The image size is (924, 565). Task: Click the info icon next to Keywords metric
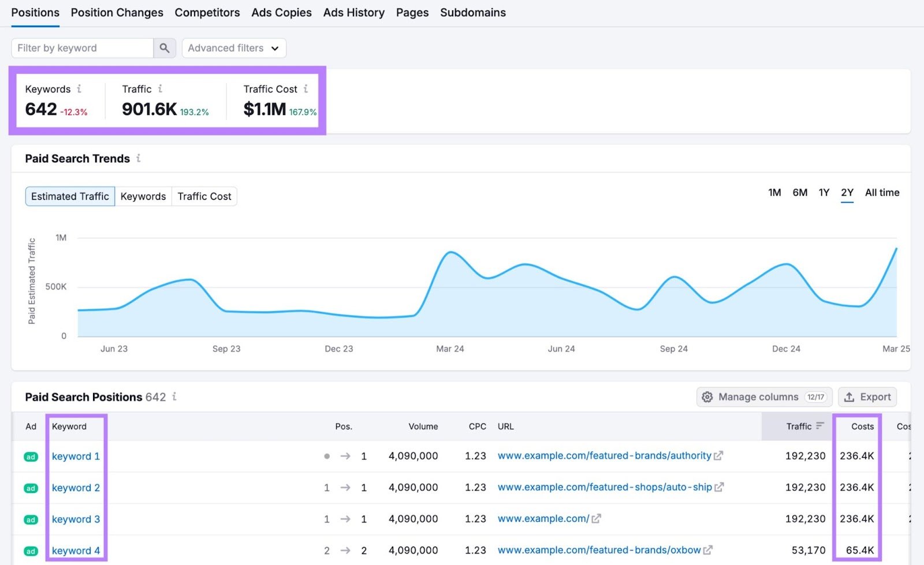coord(80,89)
